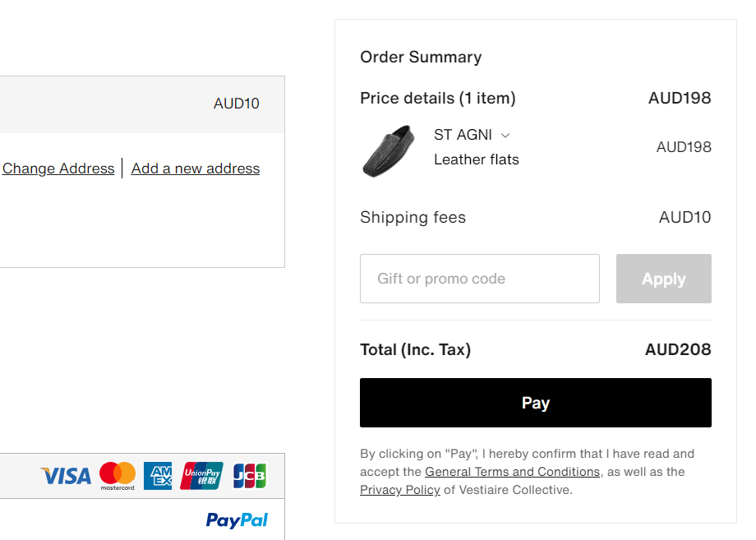
Task: Click the UnionPay logo
Action: [201, 476]
